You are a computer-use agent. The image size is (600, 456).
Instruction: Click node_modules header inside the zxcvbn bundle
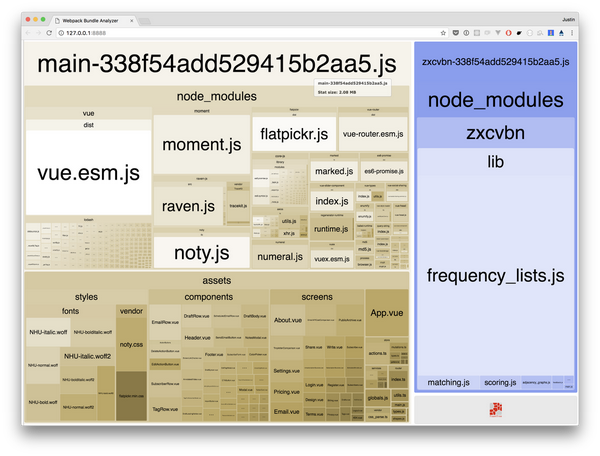coord(496,100)
